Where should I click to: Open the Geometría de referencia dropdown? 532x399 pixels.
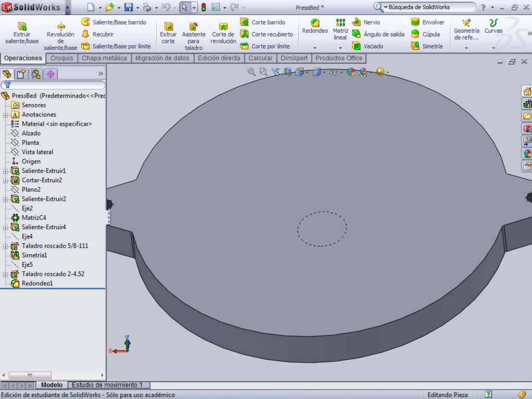[x=466, y=48]
